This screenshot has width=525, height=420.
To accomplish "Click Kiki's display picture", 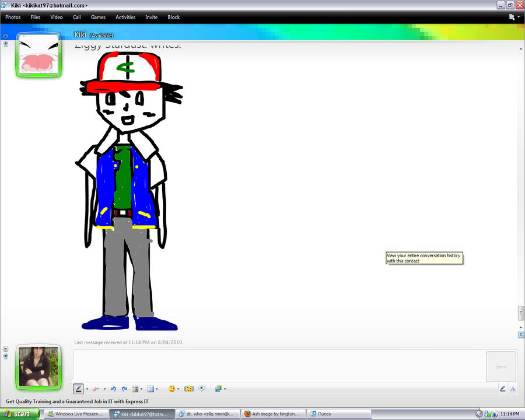I will (38, 55).
